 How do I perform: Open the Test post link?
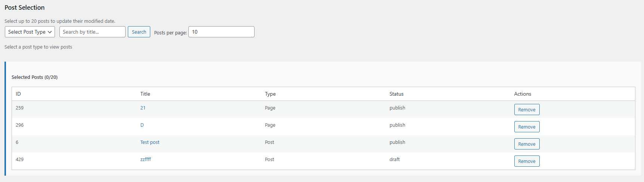[x=150, y=142]
